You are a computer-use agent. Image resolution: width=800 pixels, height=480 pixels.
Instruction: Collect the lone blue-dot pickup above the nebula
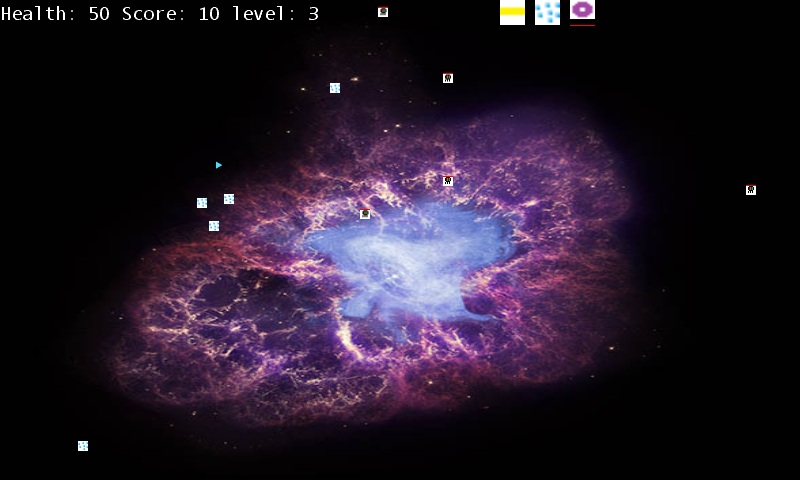335,88
